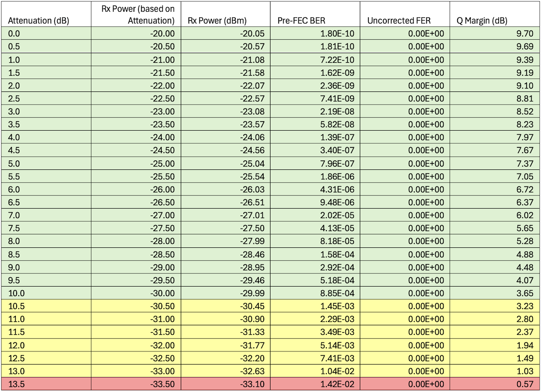Screen dimensions: 541x392
Task: Select Rx Power cell -20.05
Action: pyautogui.click(x=225, y=34)
